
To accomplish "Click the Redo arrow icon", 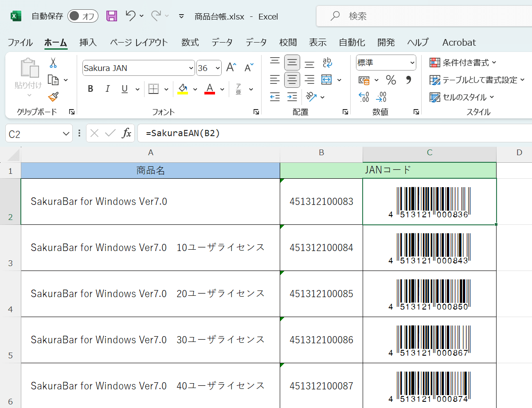I will (x=156, y=16).
